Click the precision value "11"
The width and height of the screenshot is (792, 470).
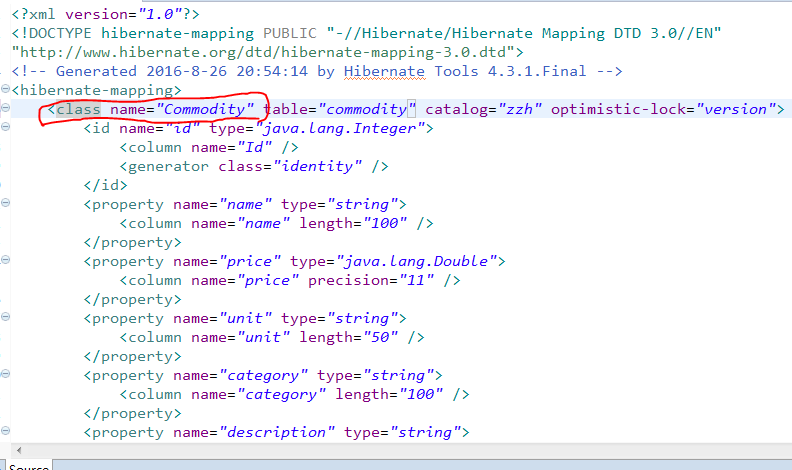tap(416, 281)
